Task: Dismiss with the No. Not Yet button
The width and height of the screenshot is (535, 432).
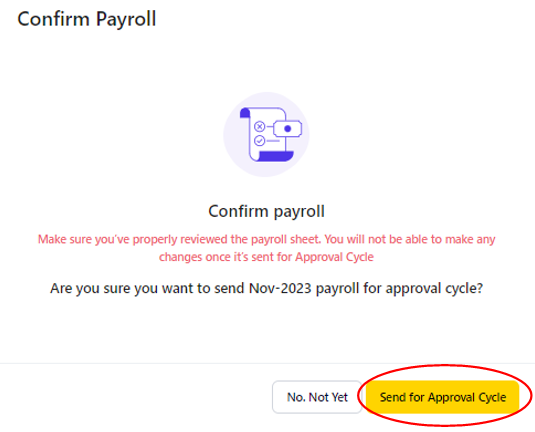Action: point(317,397)
